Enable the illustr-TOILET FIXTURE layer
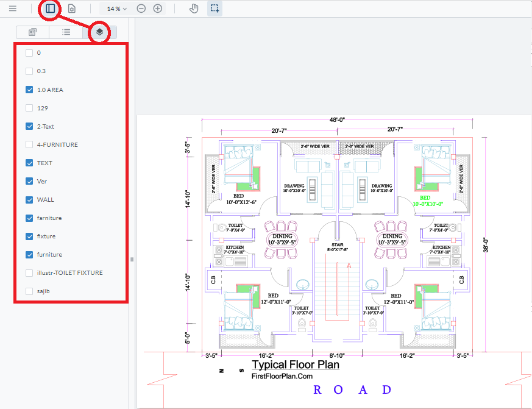 tap(29, 272)
